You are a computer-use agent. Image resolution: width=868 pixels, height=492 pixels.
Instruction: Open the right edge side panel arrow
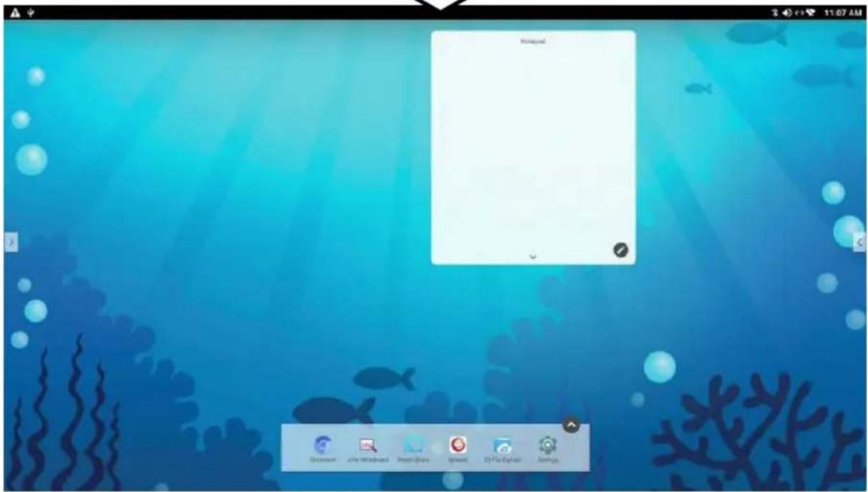pos(860,242)
